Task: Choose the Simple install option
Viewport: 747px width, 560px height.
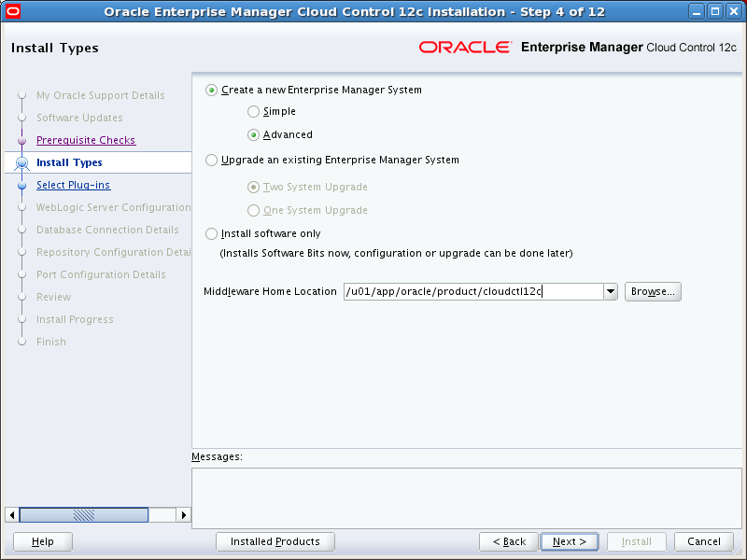Action: [x=253, y=111]
